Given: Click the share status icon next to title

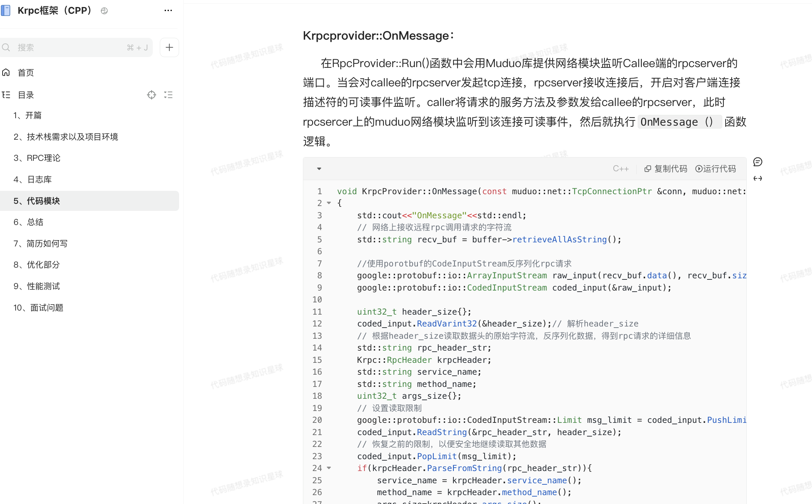Looking at the screenshot, I should click(104, 11).
